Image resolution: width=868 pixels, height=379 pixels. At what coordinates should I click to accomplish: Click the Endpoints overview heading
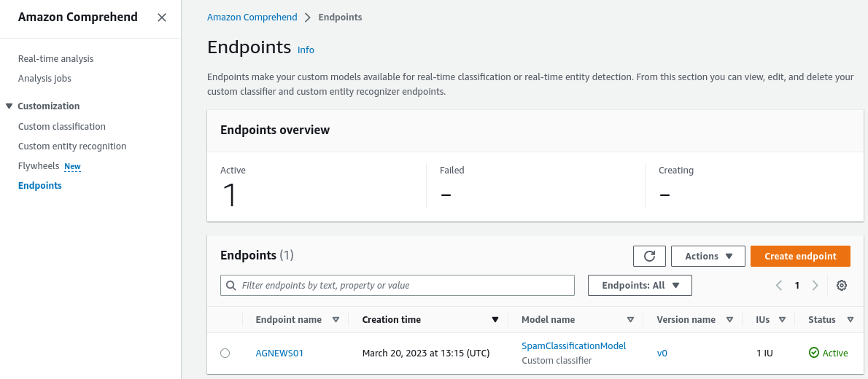pos(275,130)
